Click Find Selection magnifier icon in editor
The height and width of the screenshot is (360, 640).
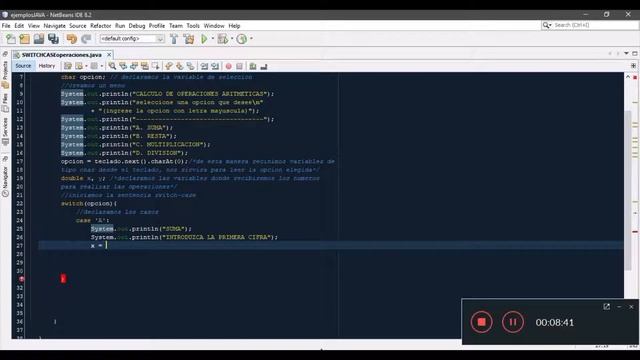tap(112, 66)
